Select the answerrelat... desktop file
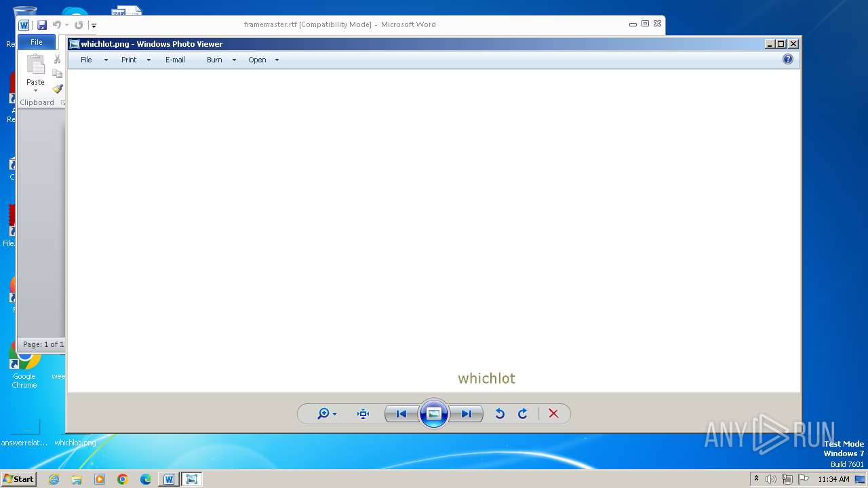The width and height of the screenshot is (868, 488). click(24, 434)
